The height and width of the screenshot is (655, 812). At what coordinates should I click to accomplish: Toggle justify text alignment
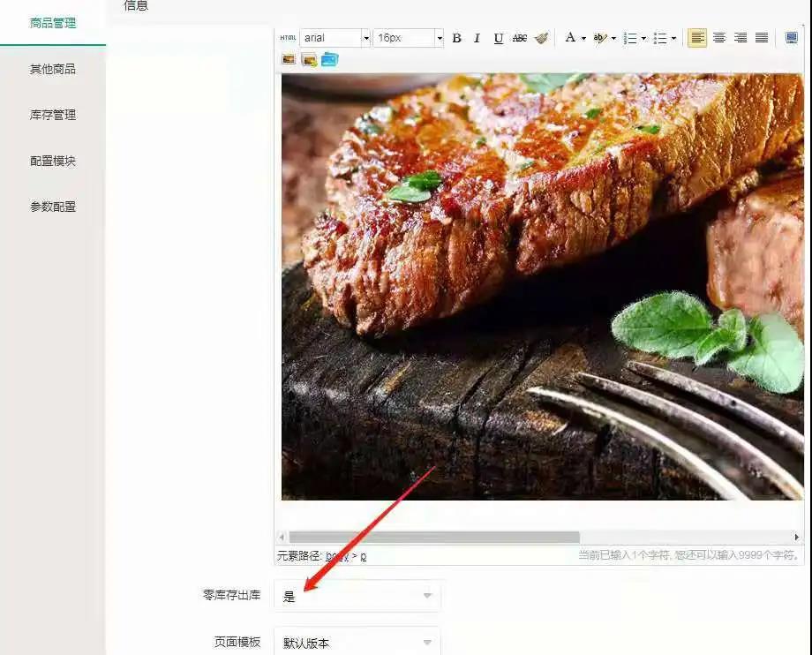point(762,38)
